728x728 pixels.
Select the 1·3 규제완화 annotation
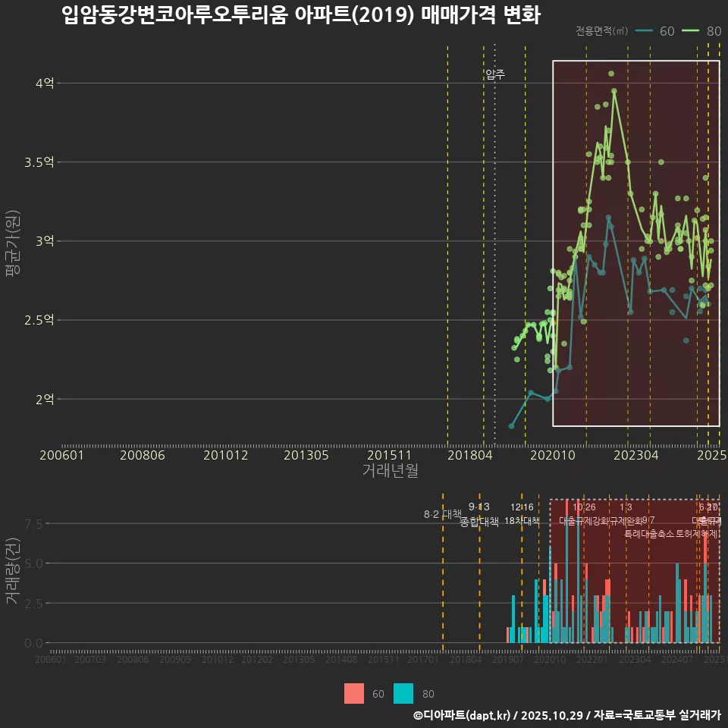(x=626, y=514)
